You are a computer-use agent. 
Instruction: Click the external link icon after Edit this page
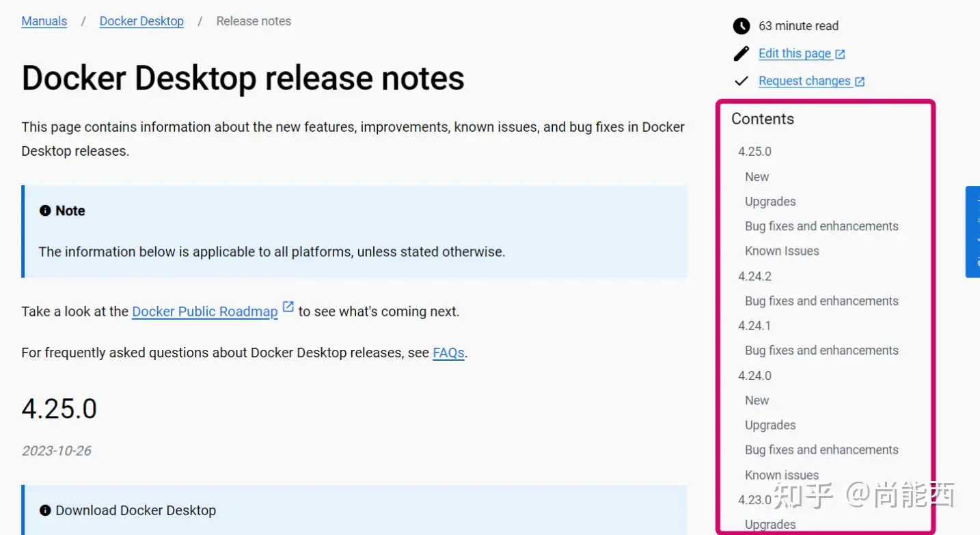(x=840, y=54)
